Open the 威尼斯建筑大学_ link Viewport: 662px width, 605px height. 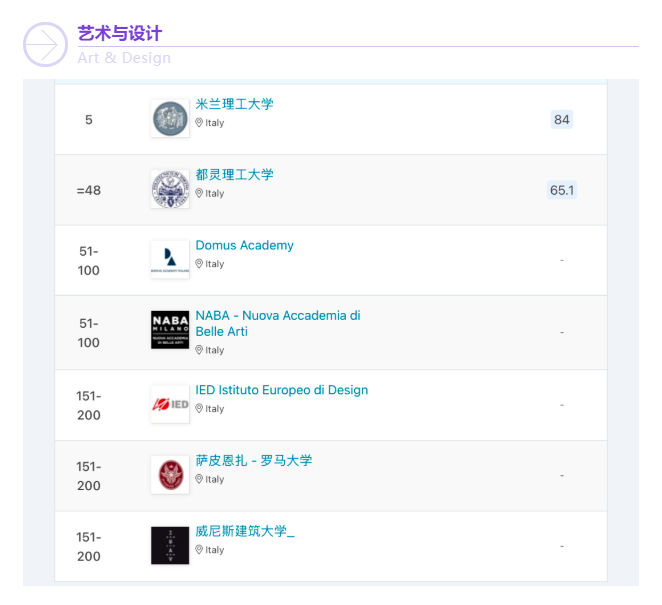[x=245, y=531]
